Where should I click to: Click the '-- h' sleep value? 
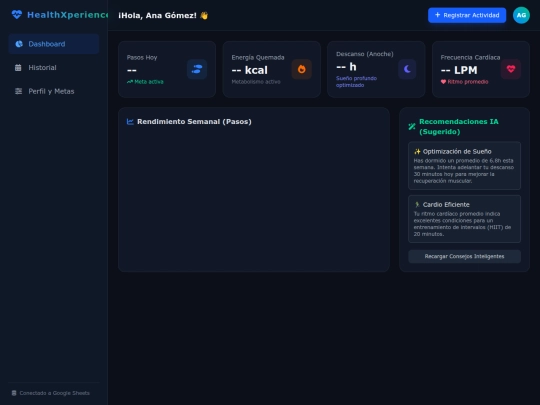(x=346, y=67)
